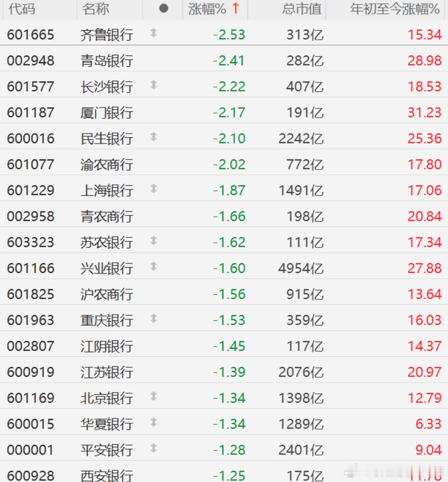Click the marker icon beside 平安银行

click(x=154, y=448)
